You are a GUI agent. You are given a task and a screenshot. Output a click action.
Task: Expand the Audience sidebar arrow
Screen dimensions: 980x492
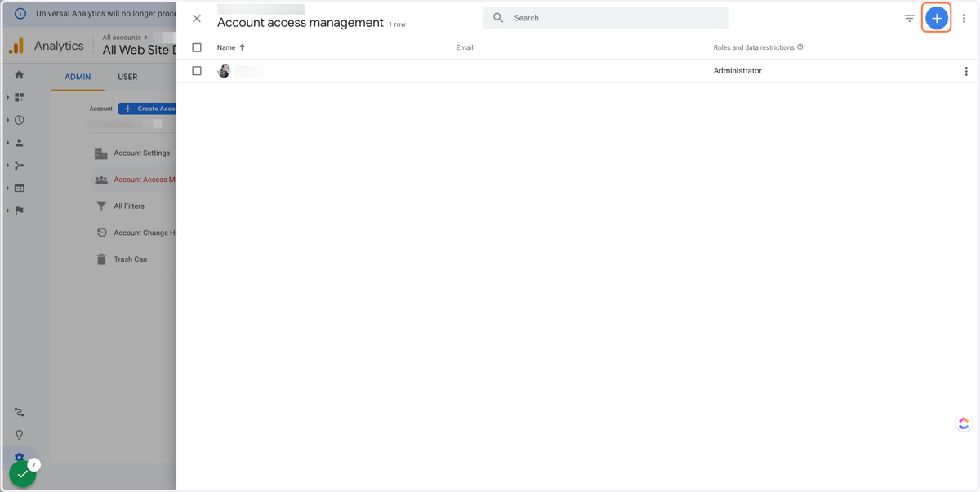(8, 143)
